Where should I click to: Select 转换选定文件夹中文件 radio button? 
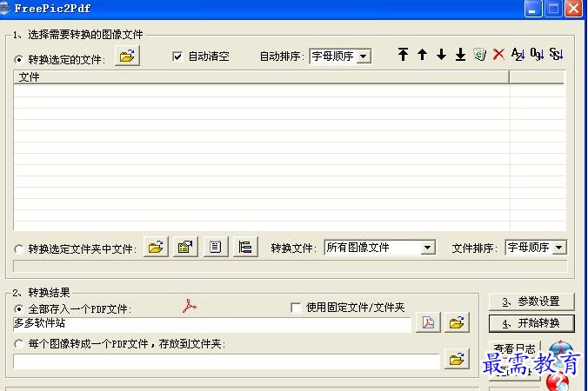(18, 249)
